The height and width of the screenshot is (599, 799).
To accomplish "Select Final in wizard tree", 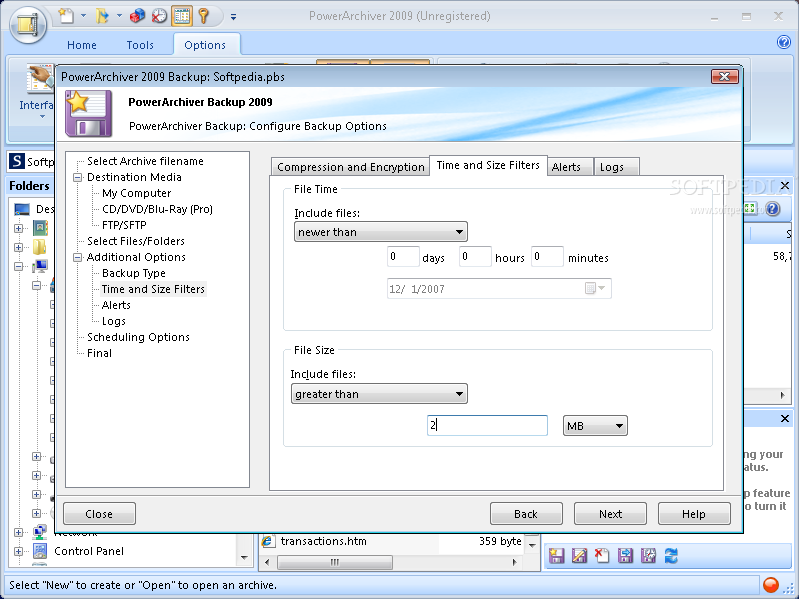I will (x=99, y=353).
